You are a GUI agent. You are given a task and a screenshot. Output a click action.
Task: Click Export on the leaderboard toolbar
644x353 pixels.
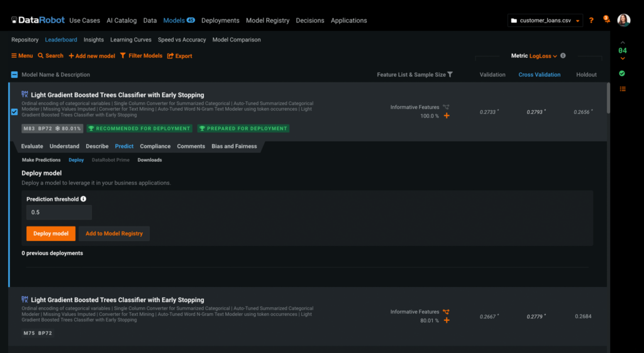tap(179, 56)
